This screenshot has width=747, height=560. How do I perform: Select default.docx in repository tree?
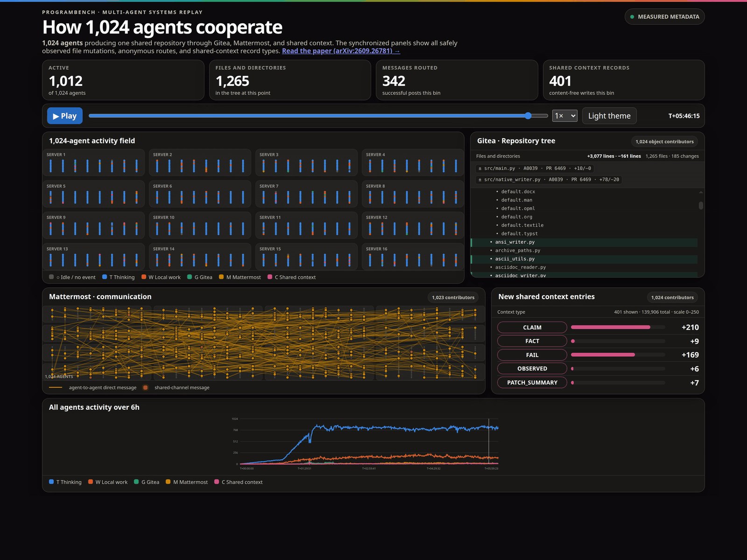tap(584, 192)
